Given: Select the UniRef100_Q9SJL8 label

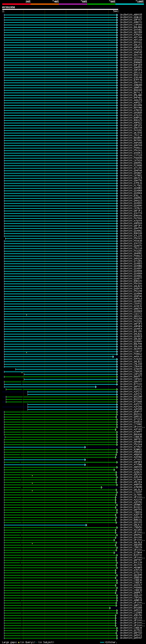Looking at the screenshot, I should pos(131,72).
